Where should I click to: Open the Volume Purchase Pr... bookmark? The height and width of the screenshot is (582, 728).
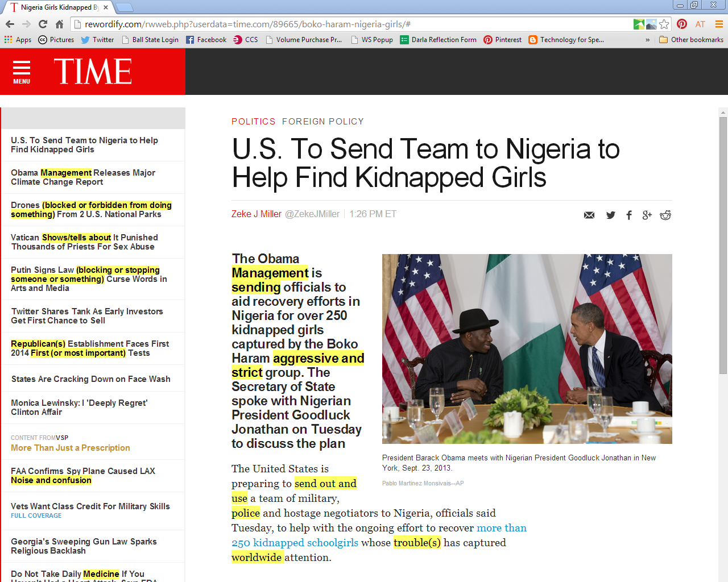coord(304,40)
